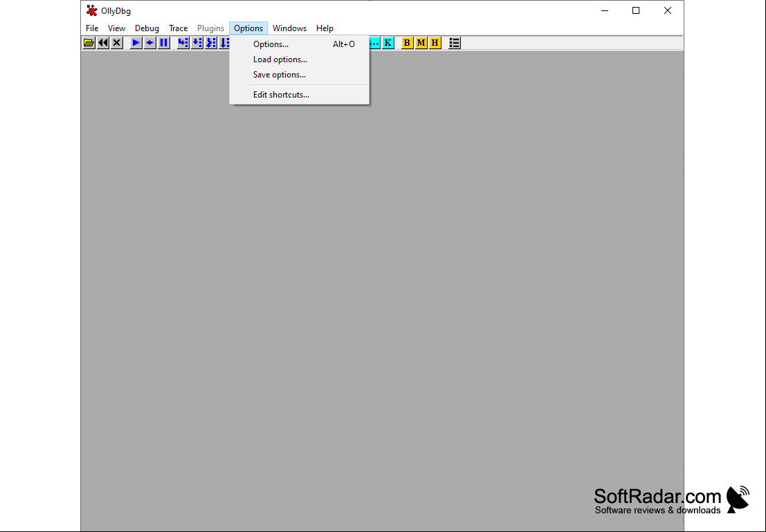Open memory breakpoints with yellow M icon
Screen dimensions: 766x532
coord(421,43)
